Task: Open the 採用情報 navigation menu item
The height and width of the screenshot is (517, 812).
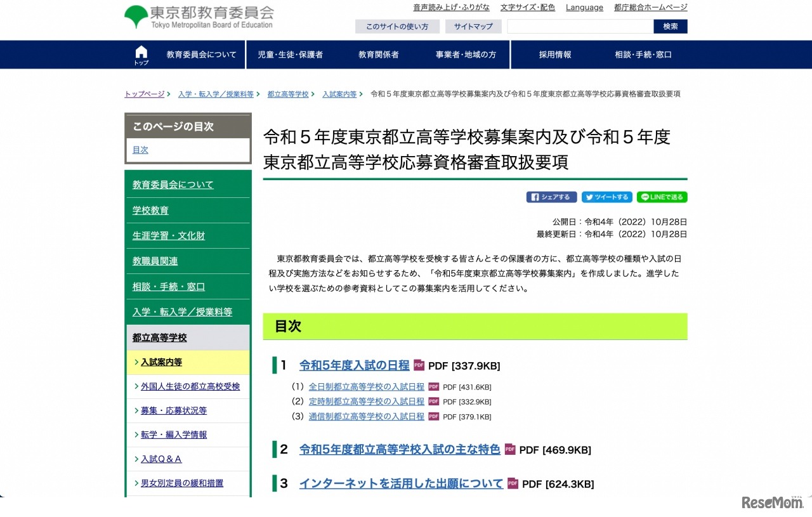Action: click(x=555, y=55)
